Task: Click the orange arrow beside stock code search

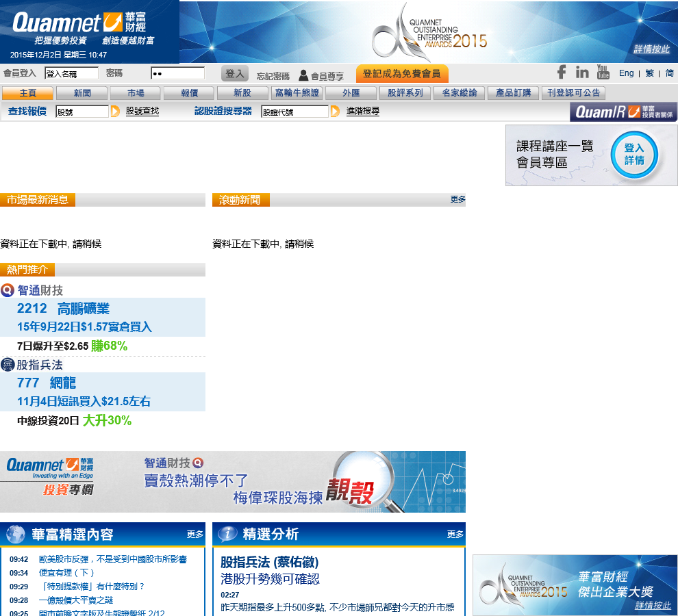Action: tap(115, 111)
